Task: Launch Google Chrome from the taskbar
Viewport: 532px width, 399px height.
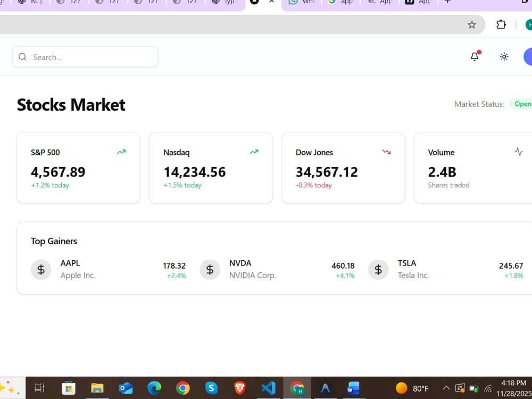Action: tap(182, 388)
